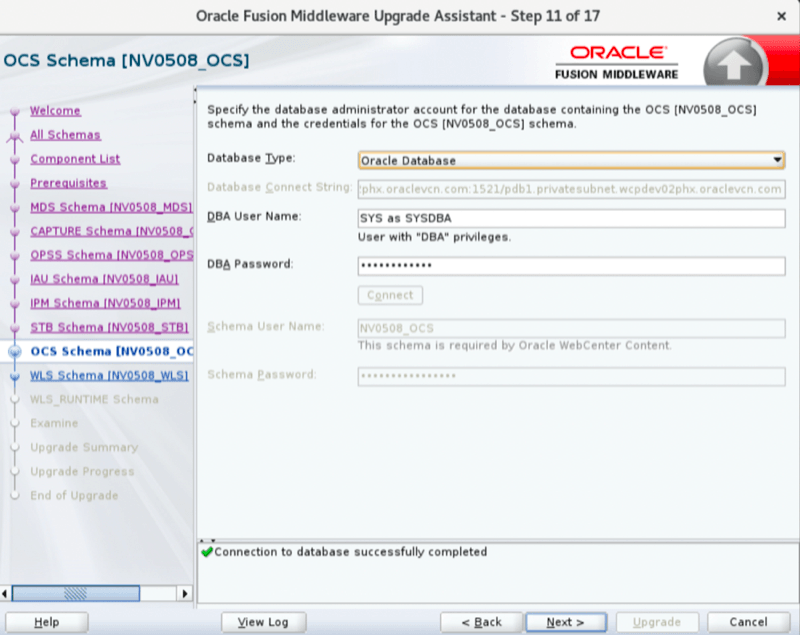Click the Upgrade Progress step label
800x635 pixels.
tap(82, 471)
